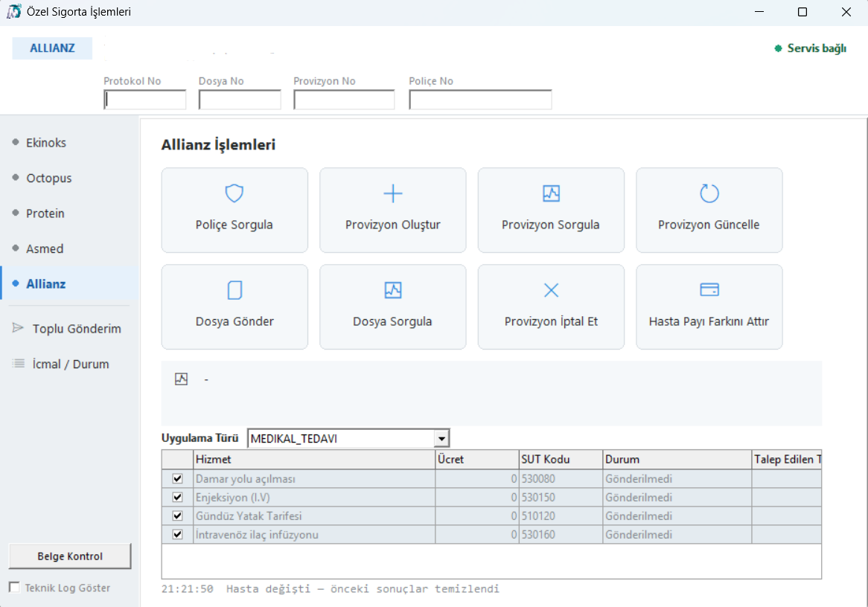
Task: Click the Provizyon Güncelle label
Action: (x=709, y=225)
